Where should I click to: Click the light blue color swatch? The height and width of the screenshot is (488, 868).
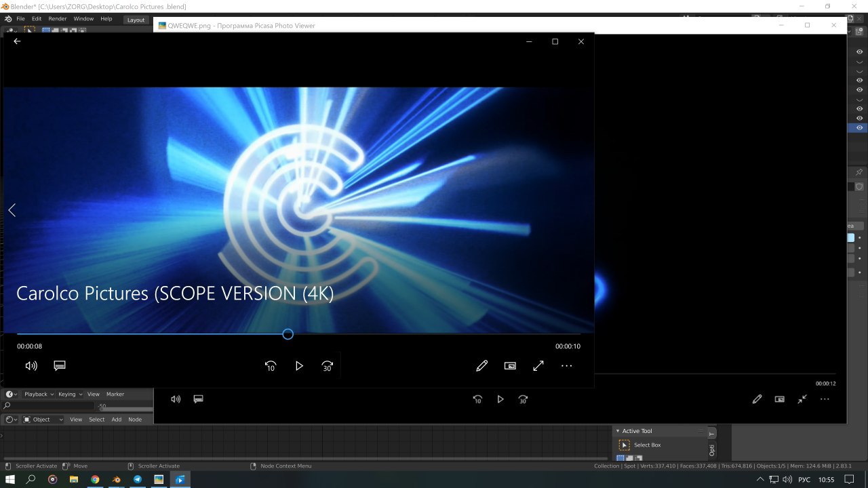(852, 238)
